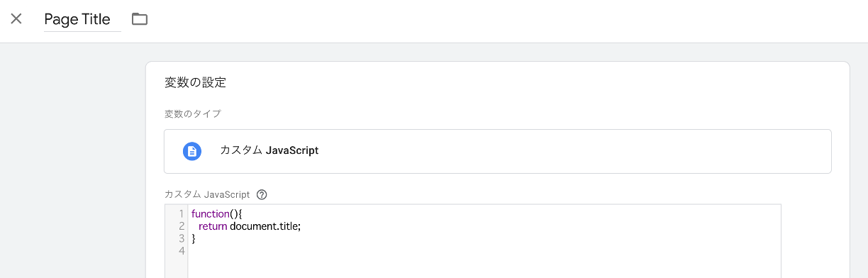Click the Page Title name field

(82, 19)
